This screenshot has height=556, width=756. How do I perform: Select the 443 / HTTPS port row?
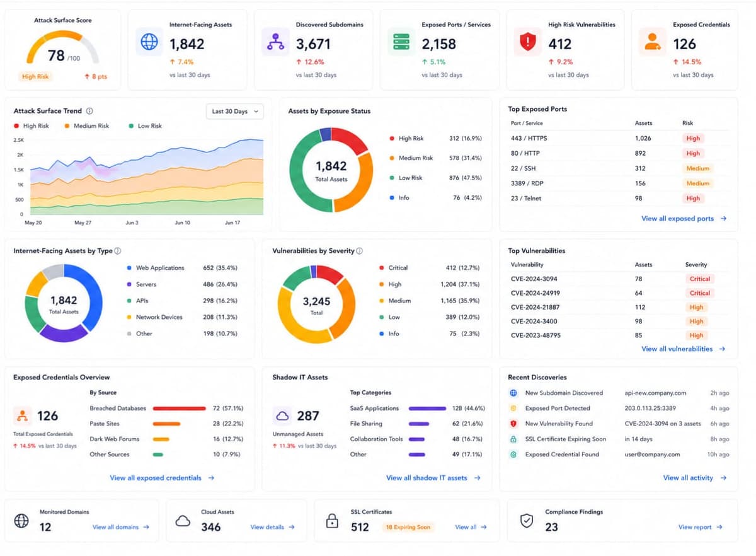[618, 138]
